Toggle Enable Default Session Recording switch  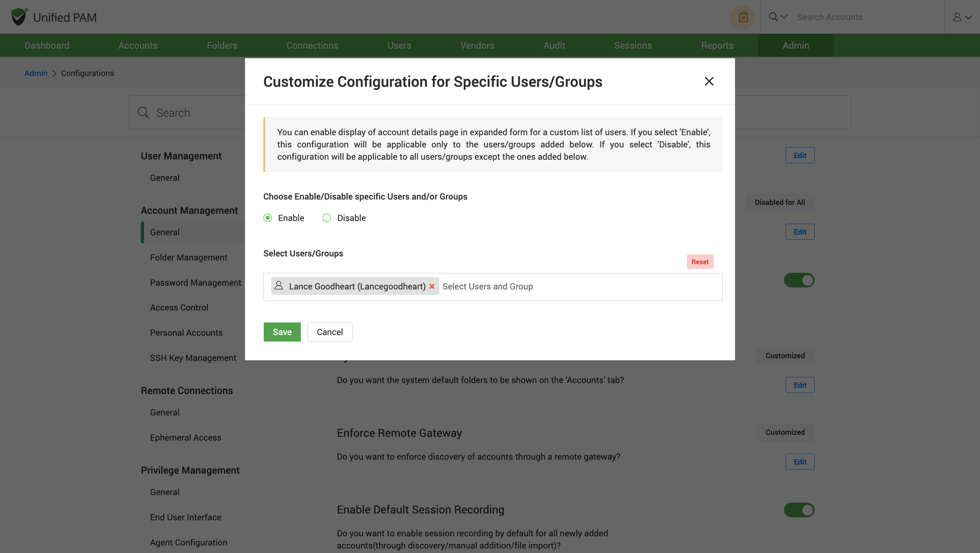click(799, 510)
